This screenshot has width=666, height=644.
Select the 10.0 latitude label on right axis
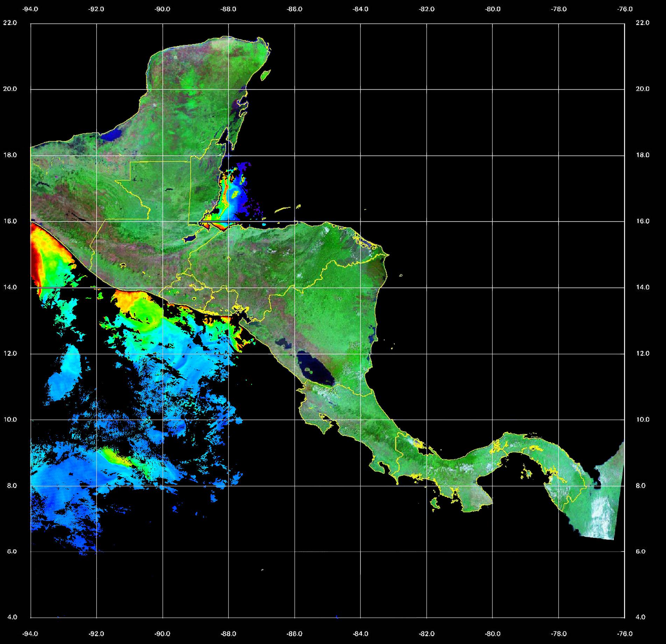[x=642, y=420]
